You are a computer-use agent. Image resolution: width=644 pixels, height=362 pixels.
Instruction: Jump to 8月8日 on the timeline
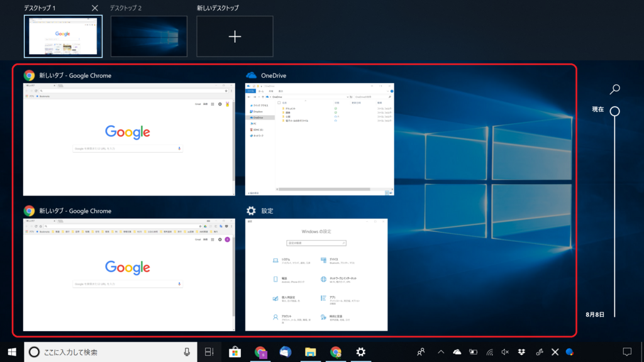coord(595,314)
